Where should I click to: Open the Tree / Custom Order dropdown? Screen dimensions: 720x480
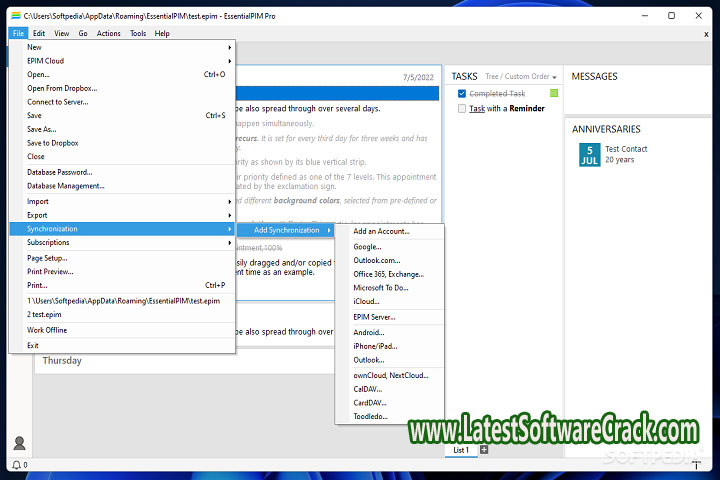tap(520, 77)
